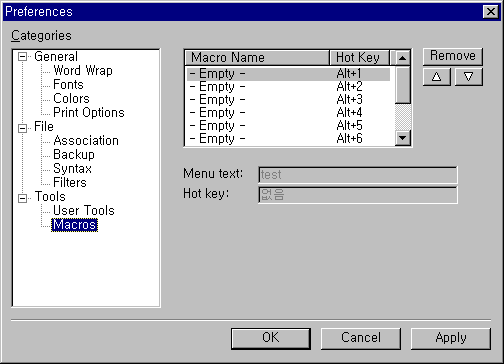This screenshot has width=504, height=364.
Task: Open Association preferences
Action: pos(86,140)
